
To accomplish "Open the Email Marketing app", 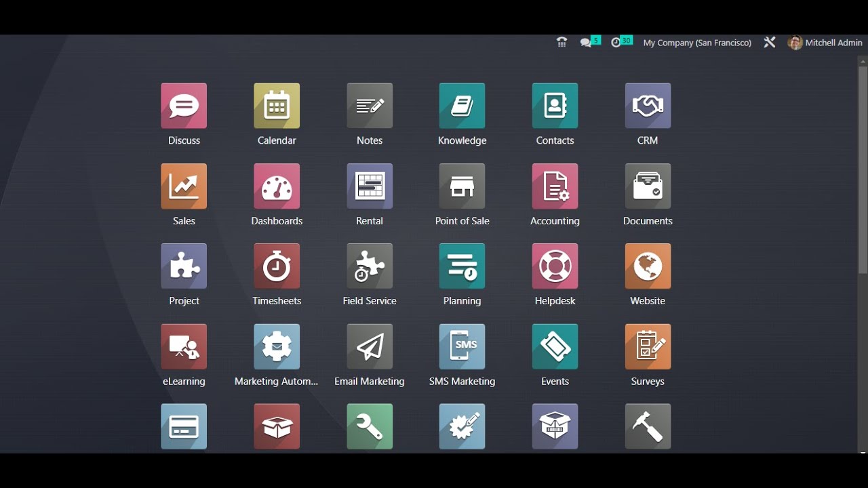I will [370, 347].
